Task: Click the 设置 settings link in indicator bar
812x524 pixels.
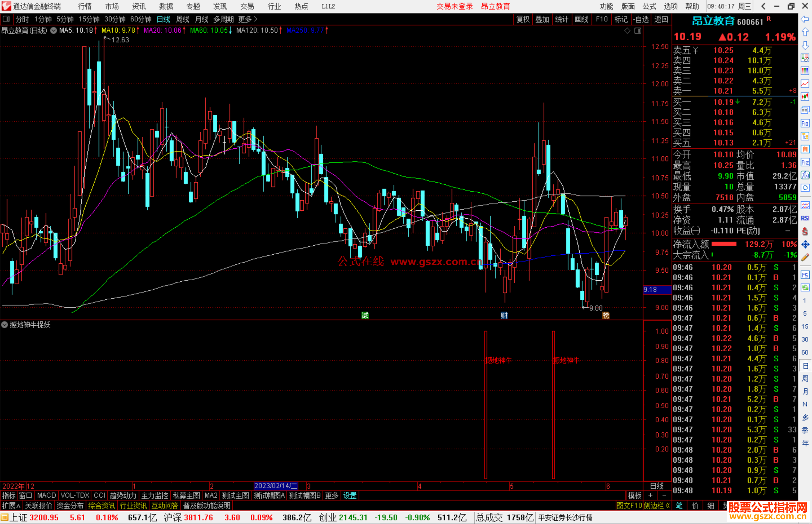Action: 350,495
